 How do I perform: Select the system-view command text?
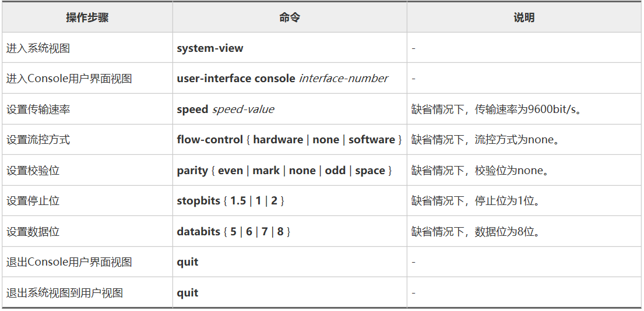(210, 48)
